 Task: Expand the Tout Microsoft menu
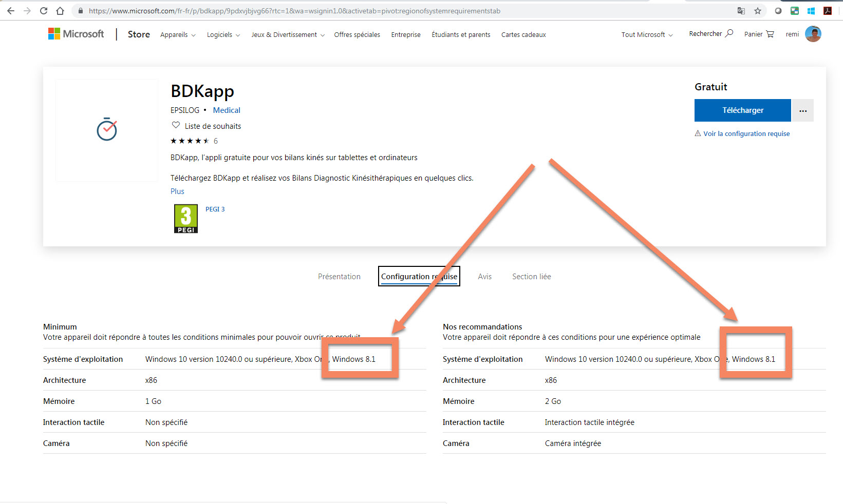pyautogui.click(x=647, y=34)
